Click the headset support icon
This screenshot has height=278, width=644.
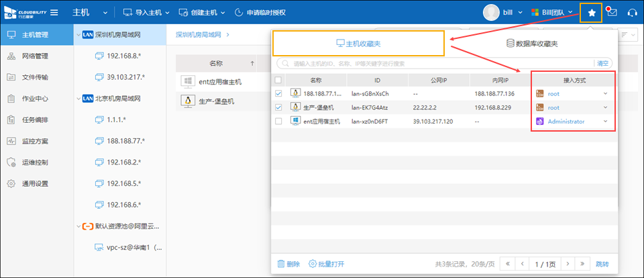click(x=632, y=13)
